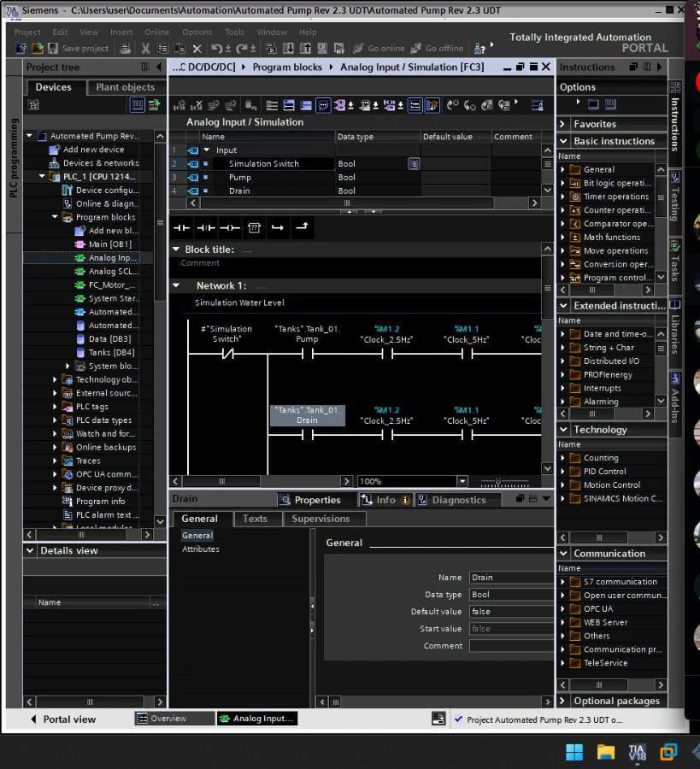
Task: Click the Comment input field in properties
Action: click(x=511, y=646)
